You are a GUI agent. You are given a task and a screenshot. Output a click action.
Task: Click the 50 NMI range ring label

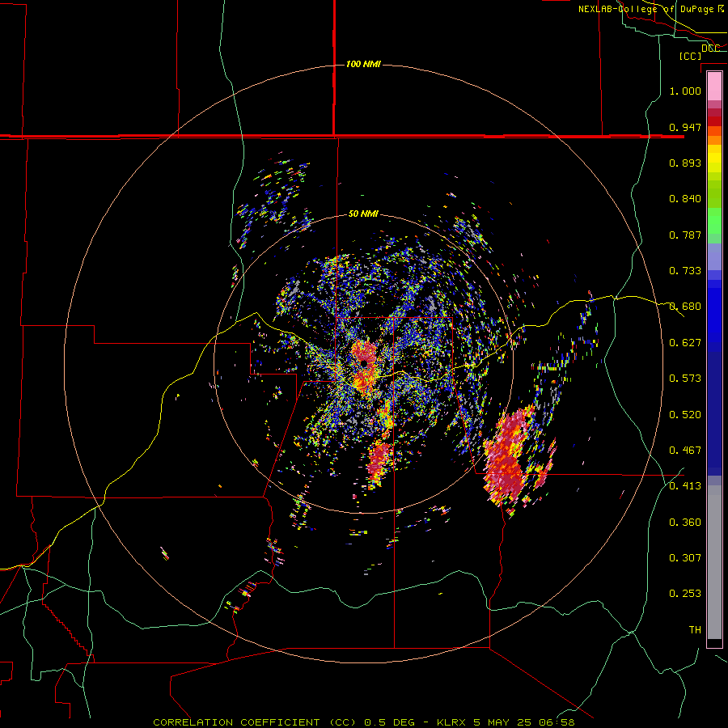click(363, 214)
